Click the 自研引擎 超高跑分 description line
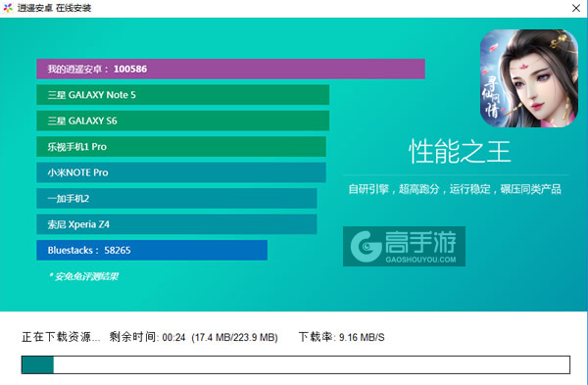Viewport: 588px width, 385px height. (455, 189)
